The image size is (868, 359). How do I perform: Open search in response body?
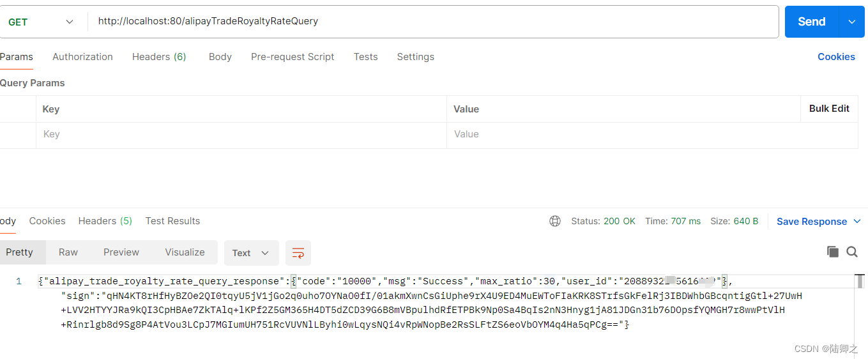pyautogui.click(x=852, y=252)
